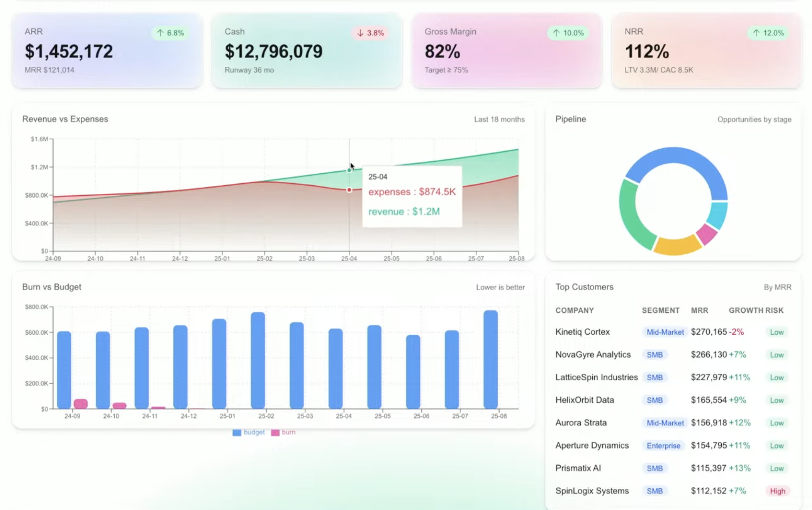Screen dimensions: 812x510
Task: Click the Gross Margin 10.0% up-arrow badge
Action: point(568,33)
